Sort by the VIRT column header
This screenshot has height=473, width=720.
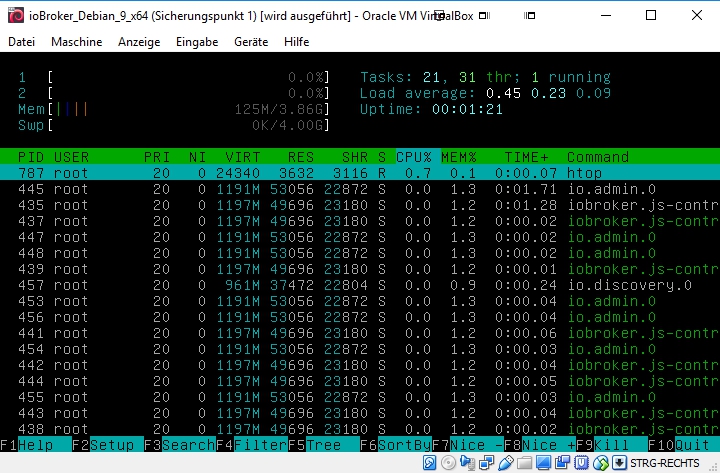point(242,157)
